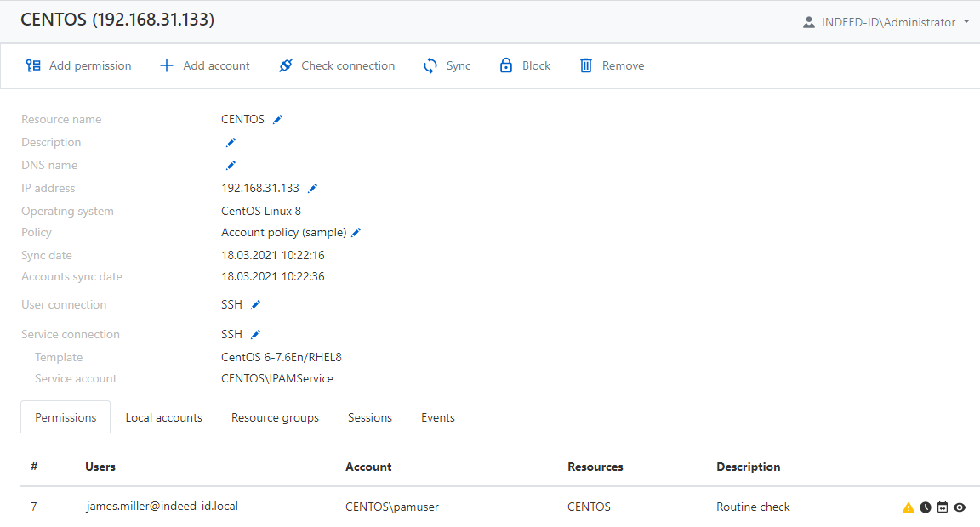Block the CENTOS resource

(525, 66)
